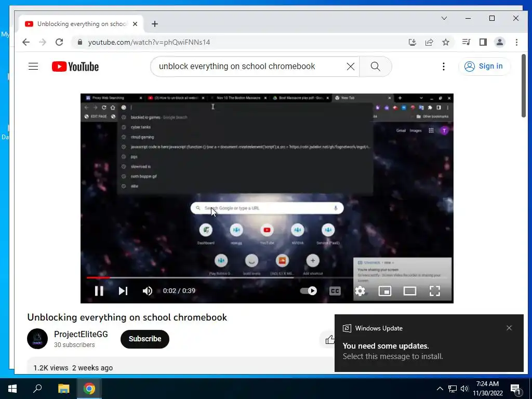Go to YouTube home logo
Viewport: 532px width, 399px height.
click(x=75, y=66)
